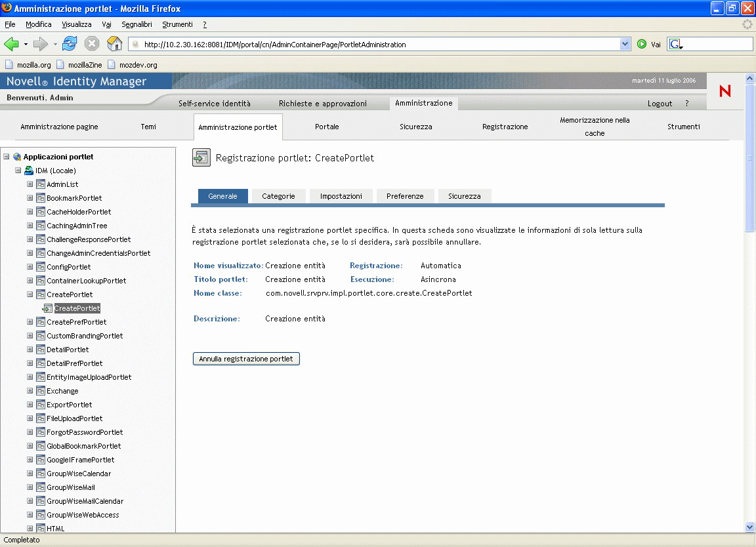This screenshot has width=756, height=547.
Task: Open the Back button history dropdown
Action: 26,45
